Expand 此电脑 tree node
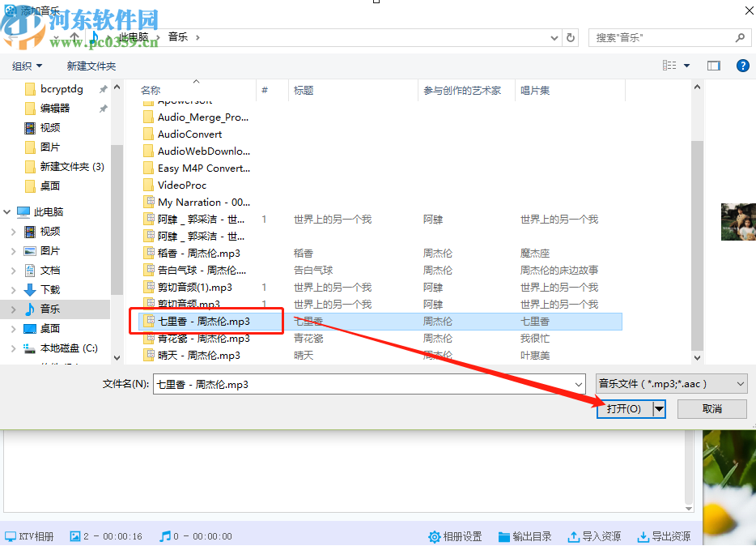Image resolution: width=756 pixels, height=546 pixels. click(x=6, y=211)
